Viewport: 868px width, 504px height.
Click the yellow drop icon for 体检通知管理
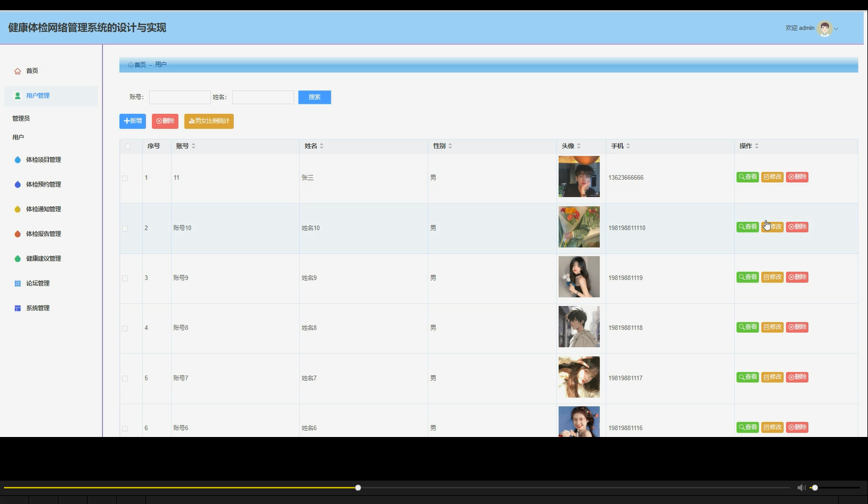[x=18, y=209]
